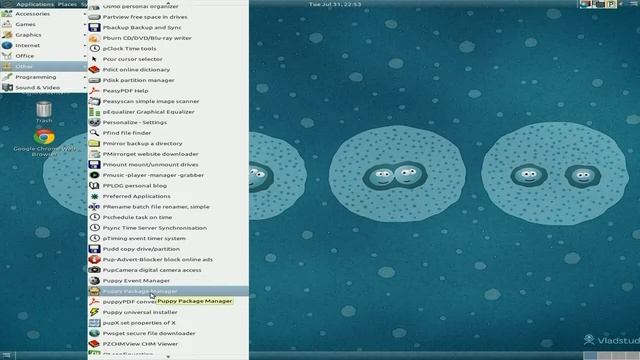This screenshot has width=640, height=360.
Task: Select the PPLOG personal blog label
Action: coord(135,186)
